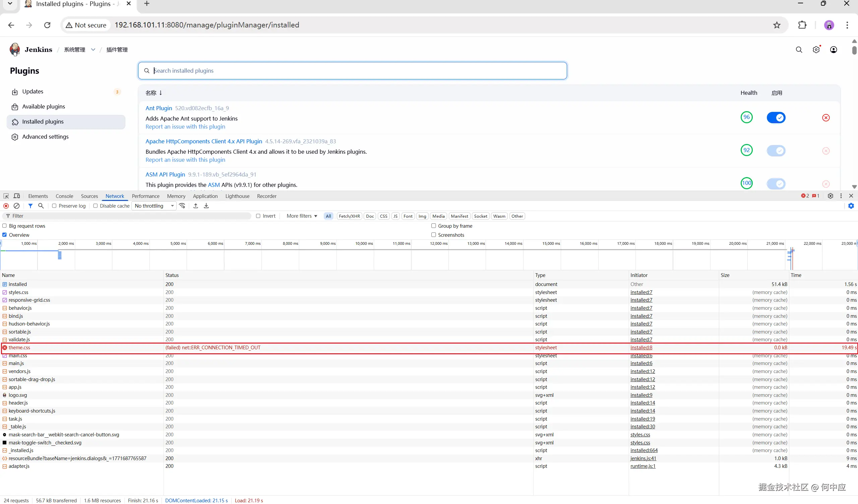This screenshot has height=504, width=858.
Task: Open Jenkins settings gear icon in header
Action: pyautogui.click(x=816, y=50)
